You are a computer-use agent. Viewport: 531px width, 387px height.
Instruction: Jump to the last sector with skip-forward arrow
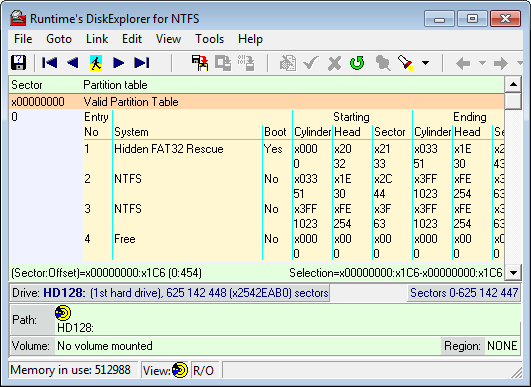click(x=142, y=63)
